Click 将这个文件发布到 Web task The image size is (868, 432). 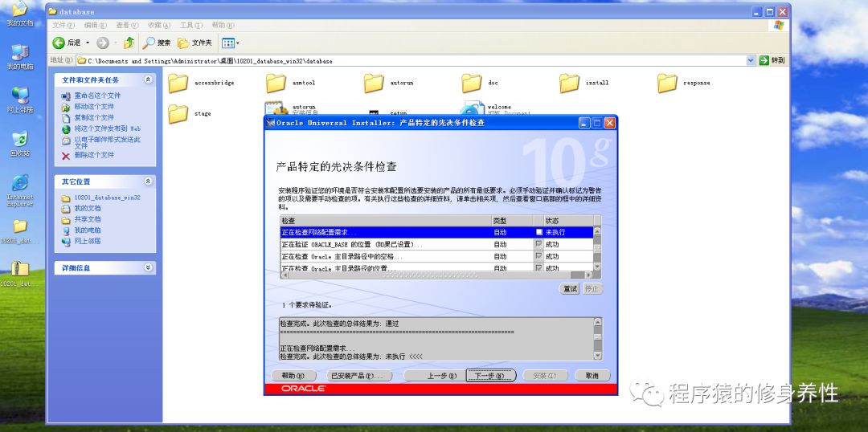pos(108,128)
